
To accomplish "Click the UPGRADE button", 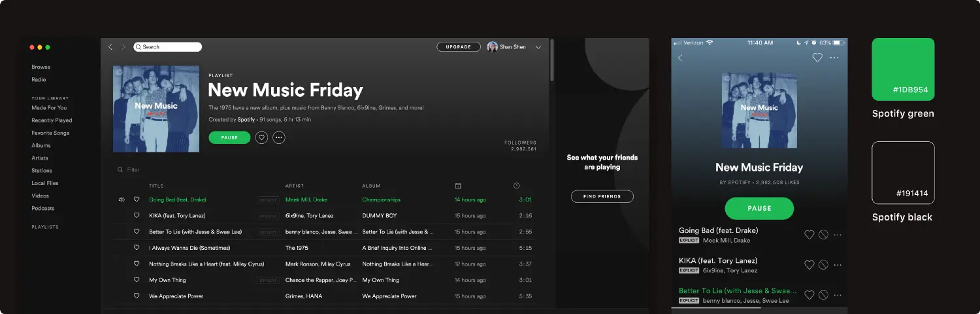I will click(459, 47).
